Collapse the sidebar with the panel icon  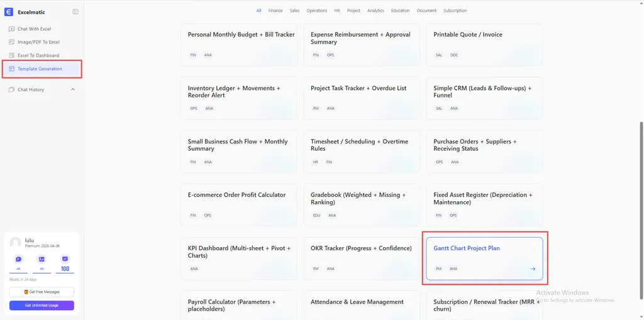point(75,12)
